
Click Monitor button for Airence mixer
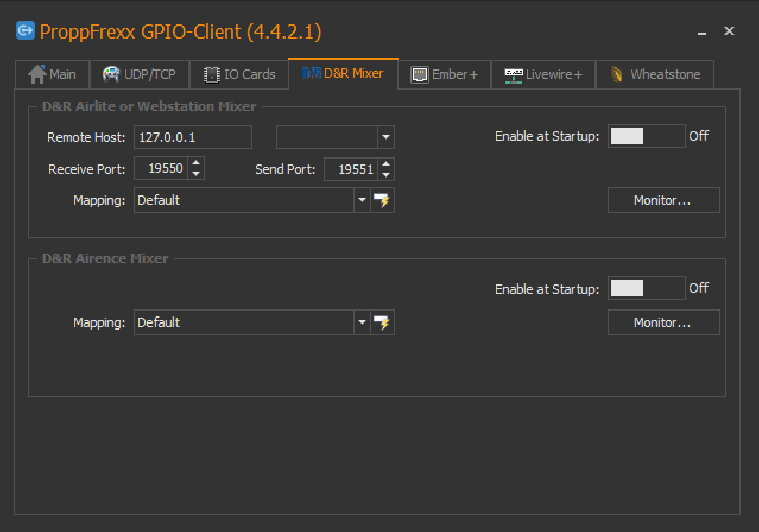tap(663, 323)
